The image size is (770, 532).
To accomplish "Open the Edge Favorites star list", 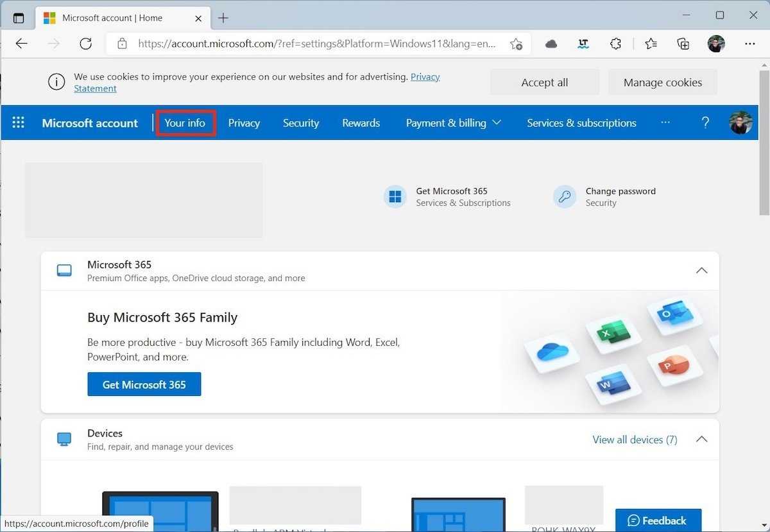I will pos(651,44).
